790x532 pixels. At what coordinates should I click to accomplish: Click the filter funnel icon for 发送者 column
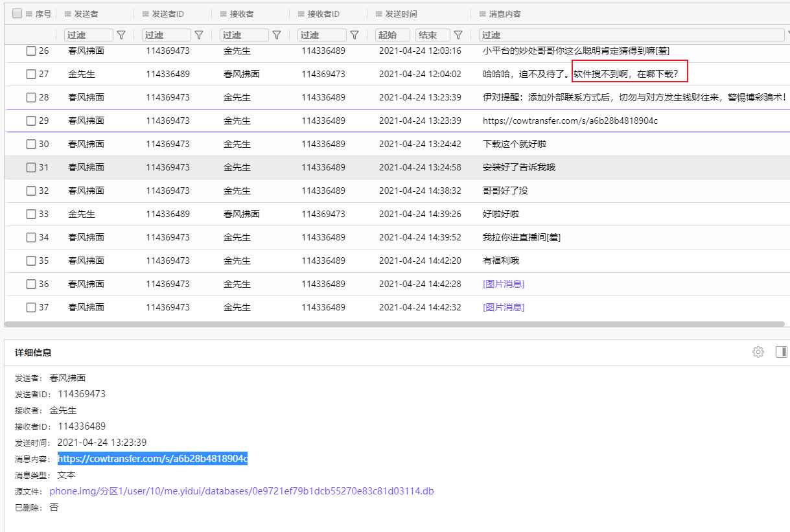pos(121,35)
